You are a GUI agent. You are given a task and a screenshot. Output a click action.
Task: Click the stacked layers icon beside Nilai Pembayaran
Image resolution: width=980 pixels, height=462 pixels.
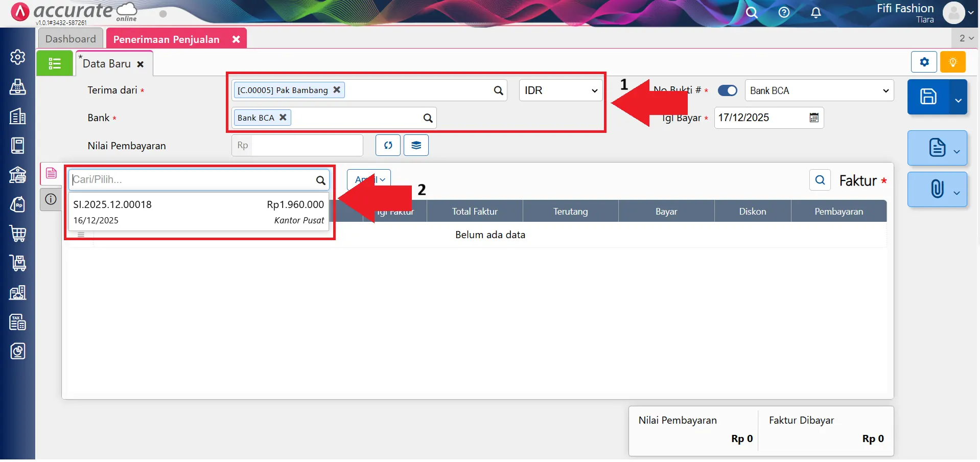[x=416, y=146]
